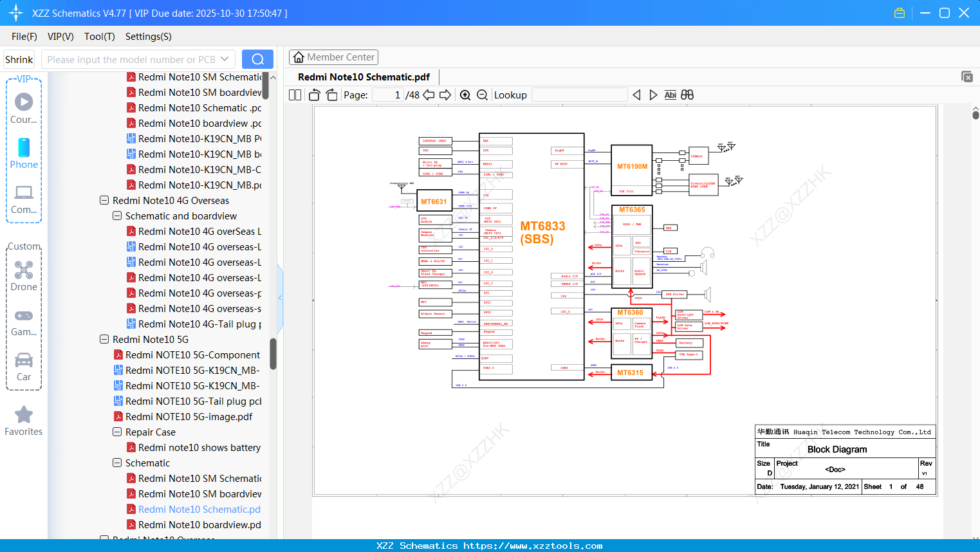Open the Car schematics category
Screen dimensions: 980x552
(24, 359)
